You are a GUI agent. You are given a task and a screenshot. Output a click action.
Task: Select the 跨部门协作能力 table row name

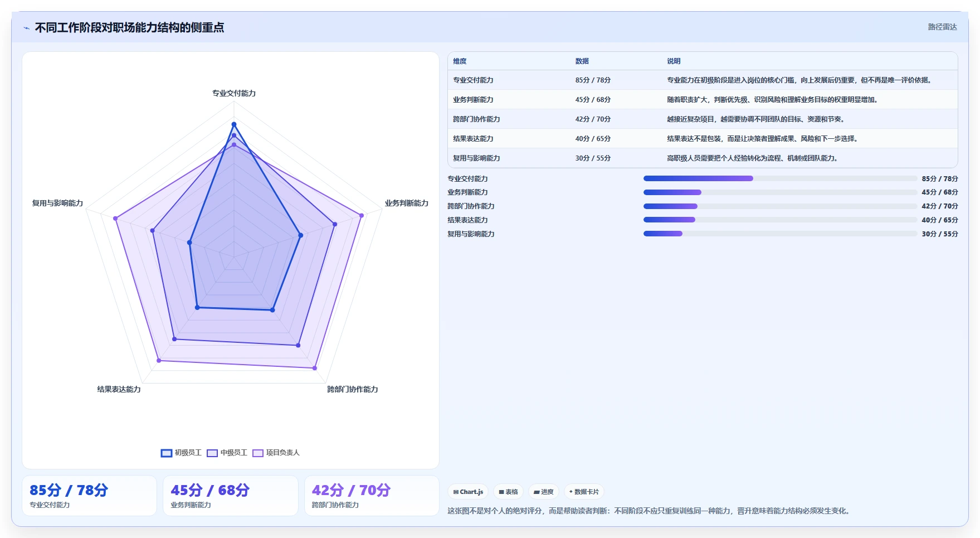(476, 119)
